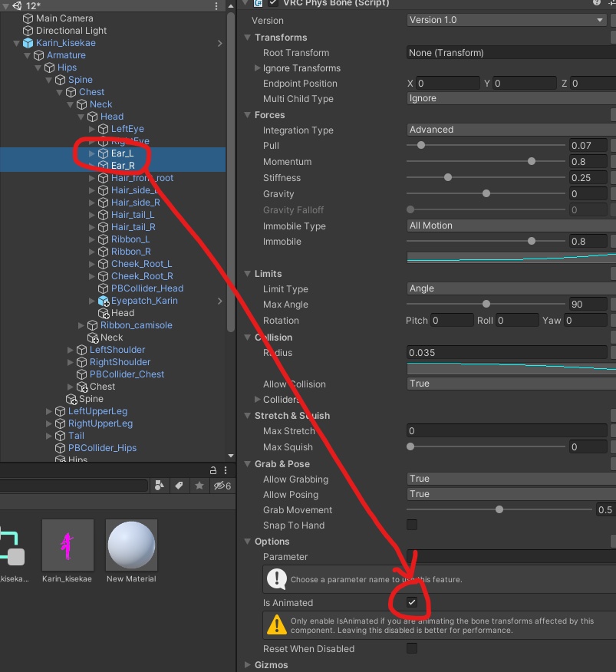Open the Integration Type dropdown
The height and width of the screenshot is (672, 616).
pos(511,130)
